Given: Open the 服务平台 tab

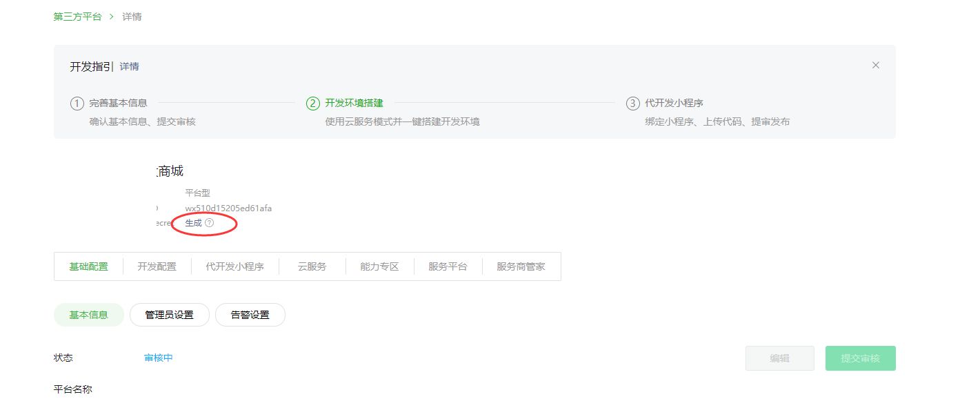Looking at the screenshot, I should tap(448, 266).
